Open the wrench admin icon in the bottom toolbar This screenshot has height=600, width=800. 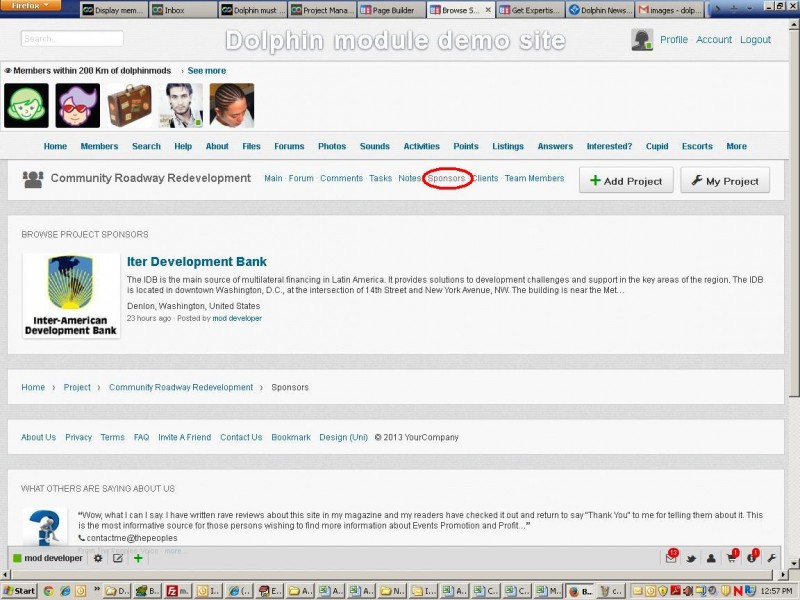pyautogui.click(x=771, y=558)
